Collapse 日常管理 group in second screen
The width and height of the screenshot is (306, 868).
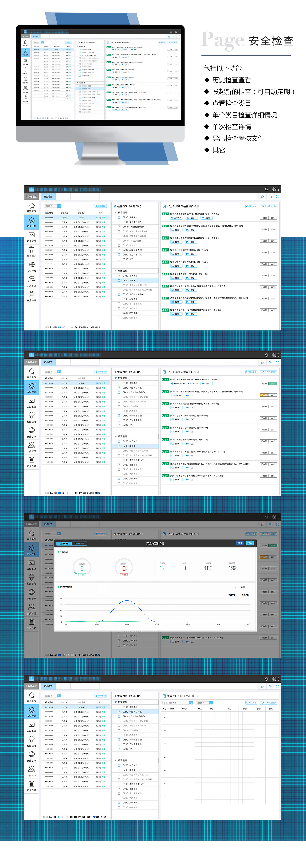click(115, 378)
